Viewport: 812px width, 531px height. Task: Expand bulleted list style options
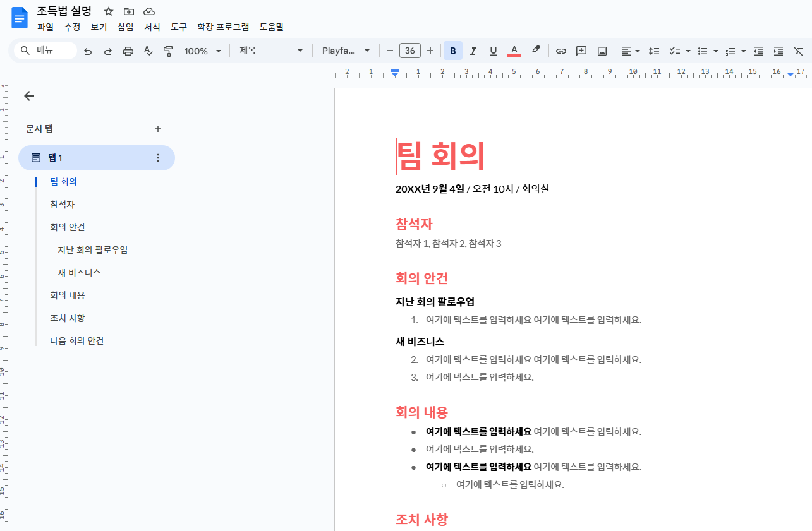715,51
